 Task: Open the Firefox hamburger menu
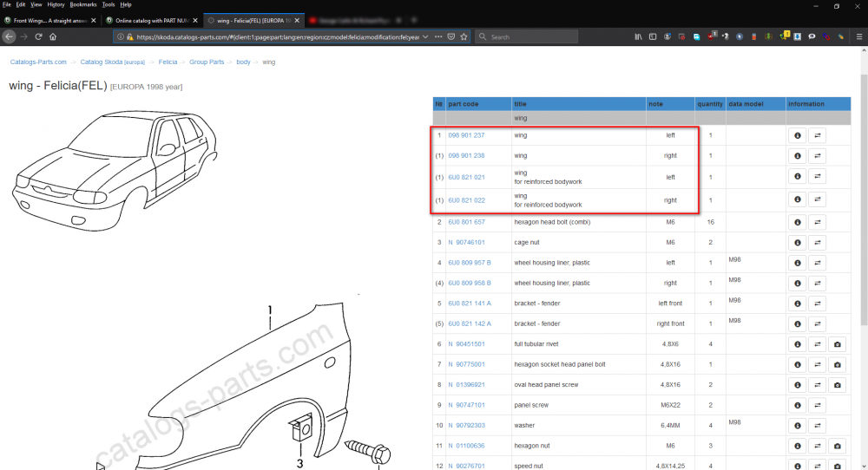coord(858,36)
